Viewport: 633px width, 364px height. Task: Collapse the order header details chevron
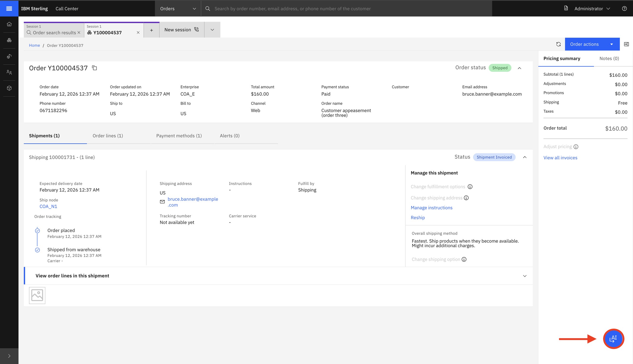[520, 68]
